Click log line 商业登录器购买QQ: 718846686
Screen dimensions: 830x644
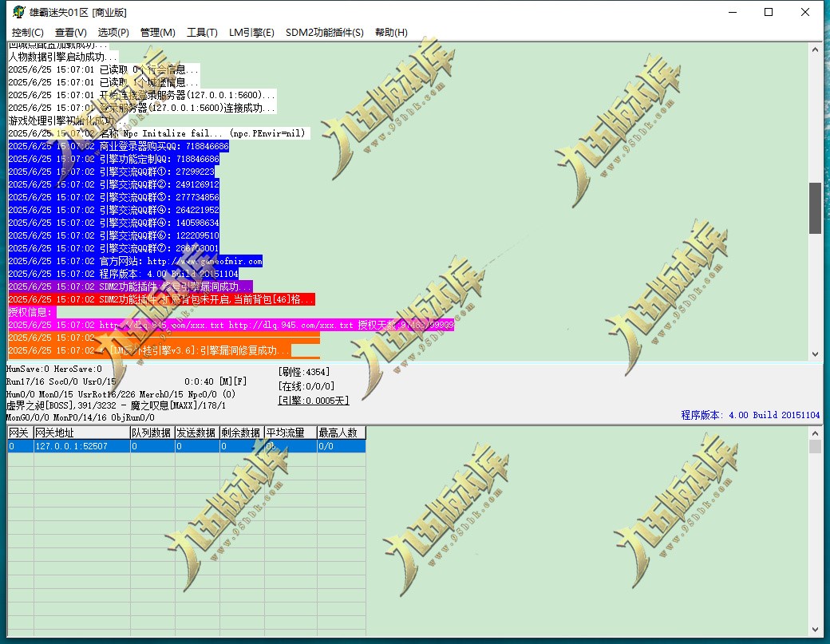[119, 146]
